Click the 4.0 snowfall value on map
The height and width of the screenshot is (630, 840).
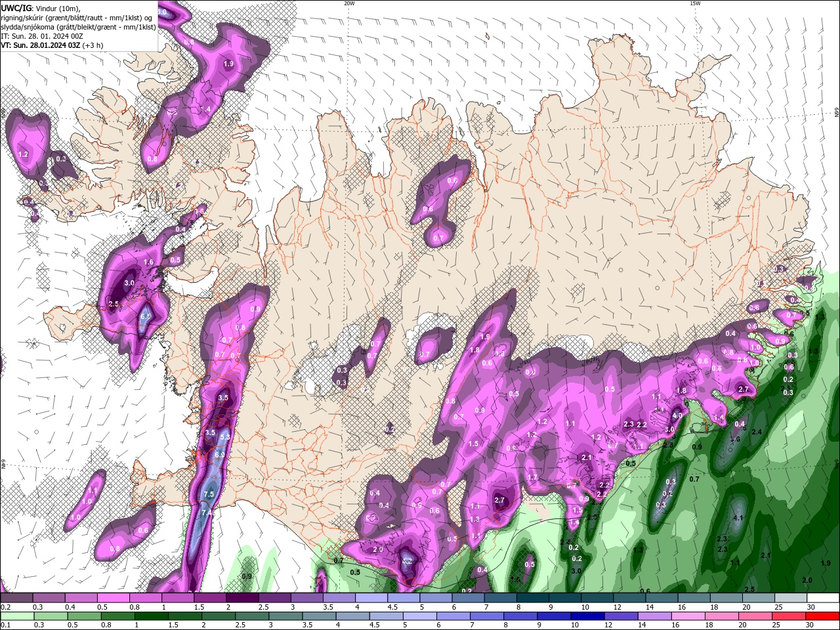(x=677, y=415)
